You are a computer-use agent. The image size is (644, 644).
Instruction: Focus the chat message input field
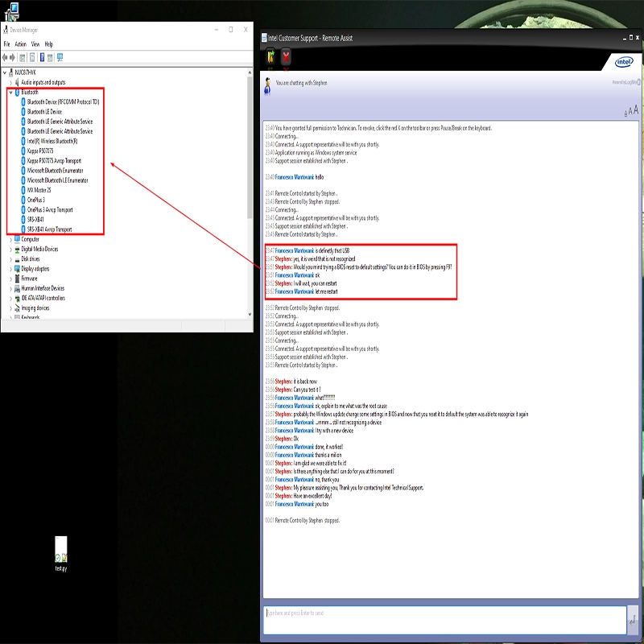pos(445,619)
